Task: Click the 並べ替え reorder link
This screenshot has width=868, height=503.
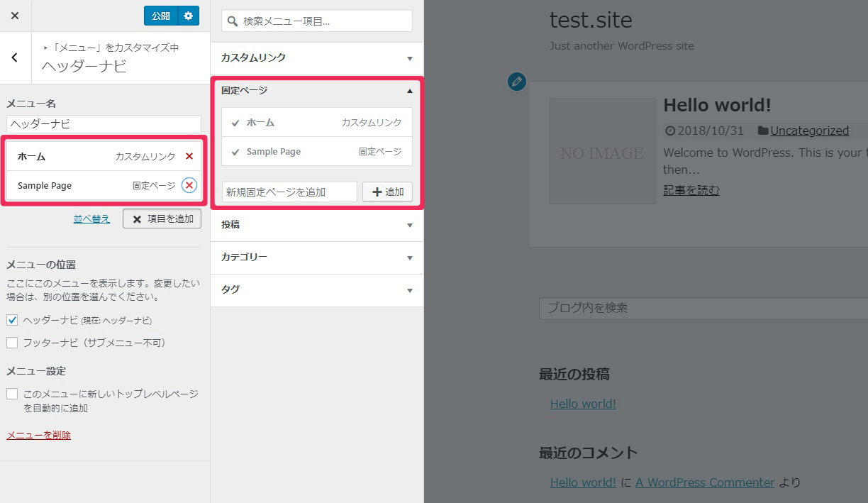Action: [x=91, y=219]
